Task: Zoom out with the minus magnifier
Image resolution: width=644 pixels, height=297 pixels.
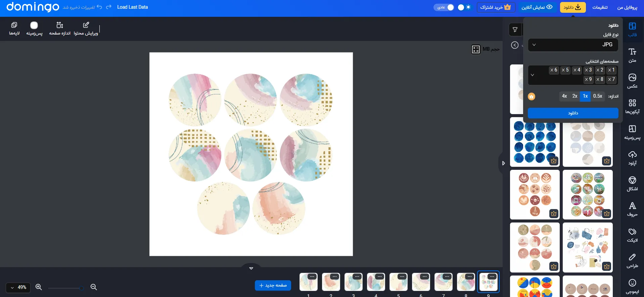Action: 94,287
